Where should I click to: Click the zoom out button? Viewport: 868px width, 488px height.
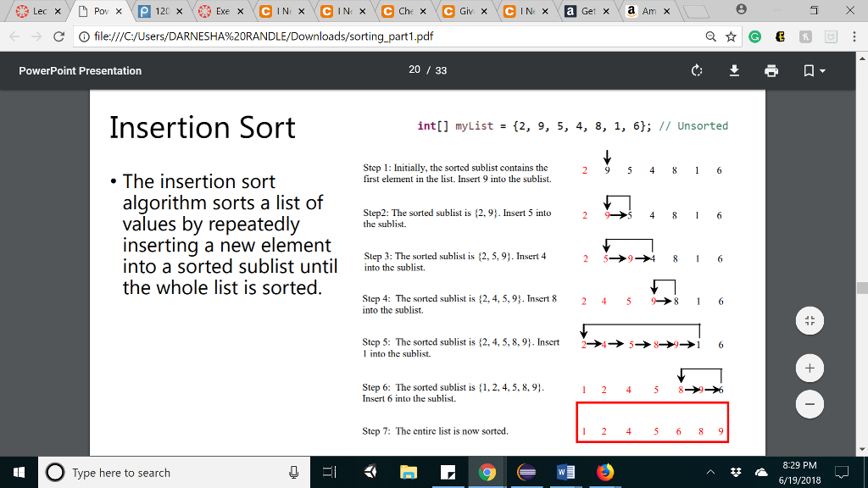810,404
